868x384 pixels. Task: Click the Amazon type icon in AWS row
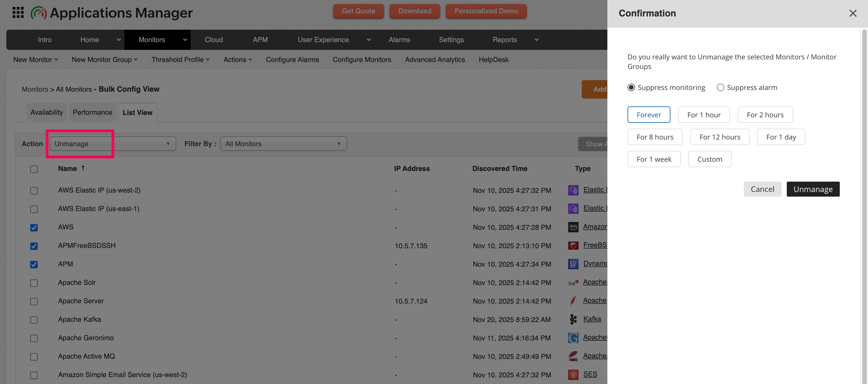tap(573, 227)
